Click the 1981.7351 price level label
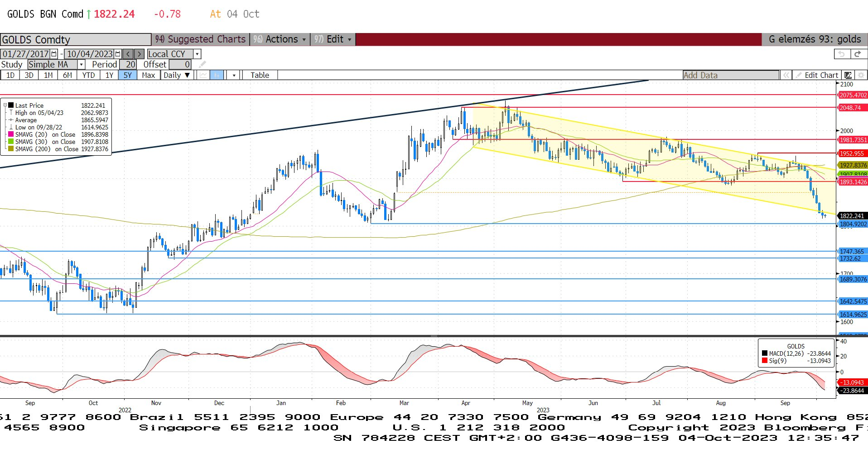 pos(853,140)
